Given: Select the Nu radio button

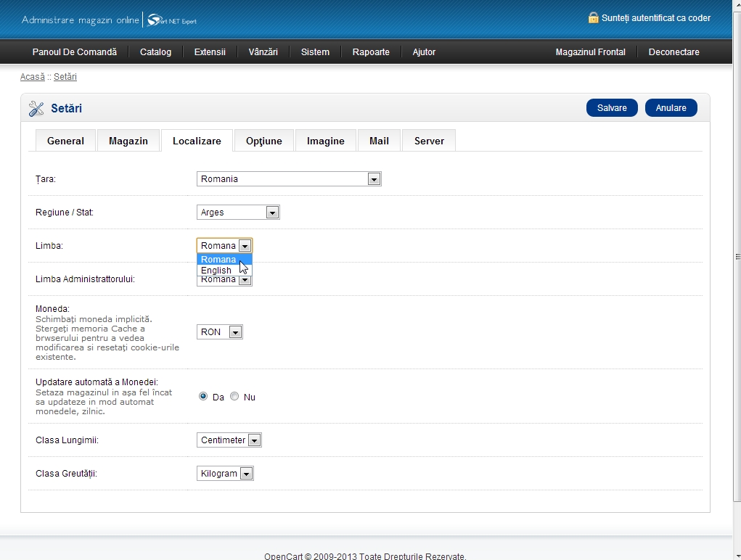Looking at the screenshot, I should pos(234,397).
